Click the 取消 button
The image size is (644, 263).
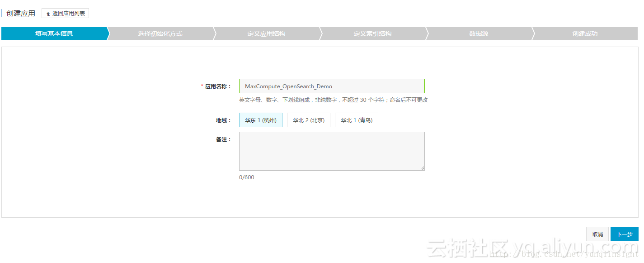tap(597, 234)
